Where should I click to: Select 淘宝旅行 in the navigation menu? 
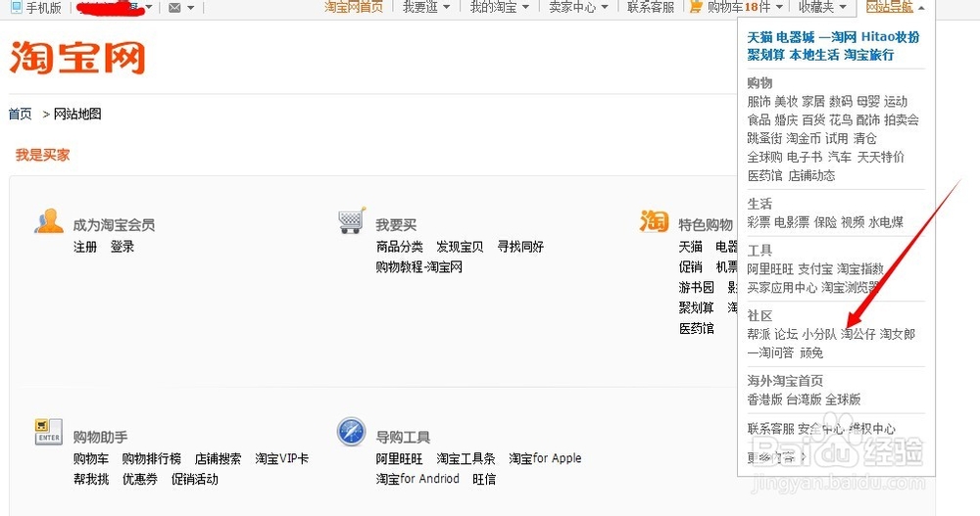point(868,55)
